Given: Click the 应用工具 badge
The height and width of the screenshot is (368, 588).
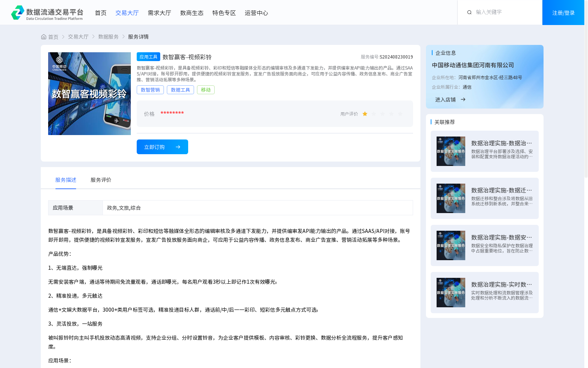Looking at the screenshot, I should [148, 57].
